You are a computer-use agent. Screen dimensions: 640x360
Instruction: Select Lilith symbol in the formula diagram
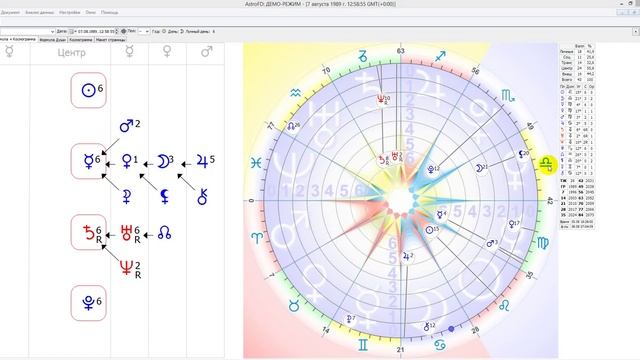pos(164,197)
